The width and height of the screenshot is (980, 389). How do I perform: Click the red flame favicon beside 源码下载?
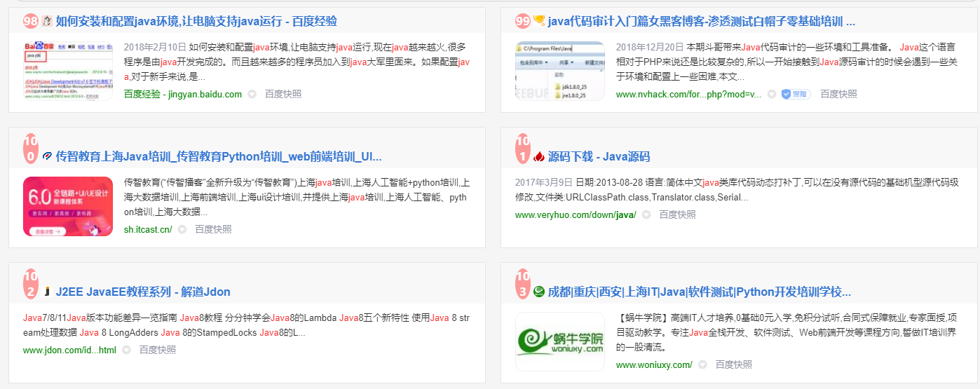coord(539,156)
